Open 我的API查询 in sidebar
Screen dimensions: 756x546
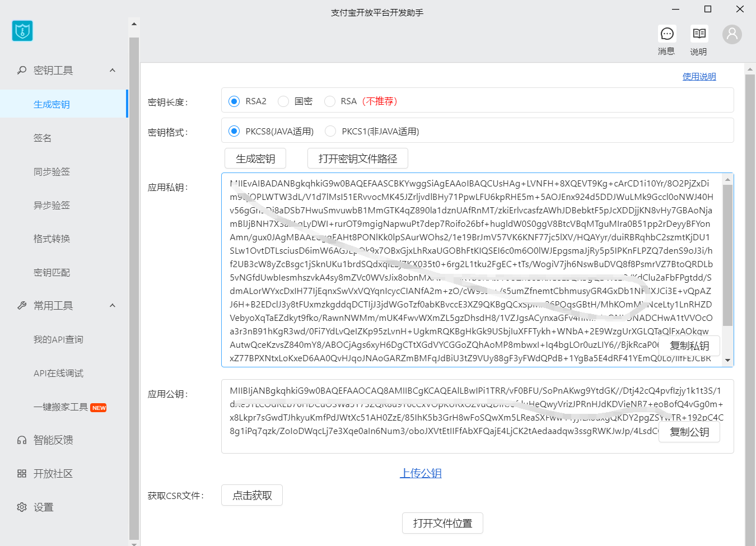(x=64, y=339)
